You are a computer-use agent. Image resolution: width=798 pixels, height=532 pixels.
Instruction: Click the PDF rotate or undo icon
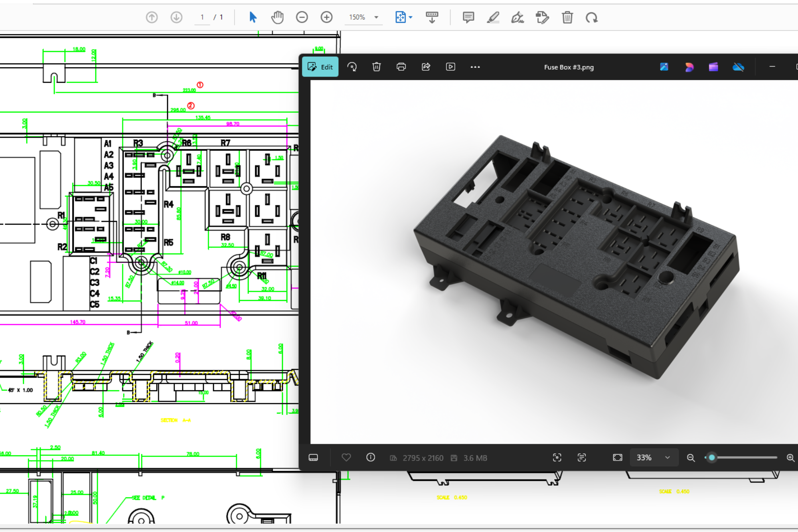pyautogui.click(x=592, y=17)
